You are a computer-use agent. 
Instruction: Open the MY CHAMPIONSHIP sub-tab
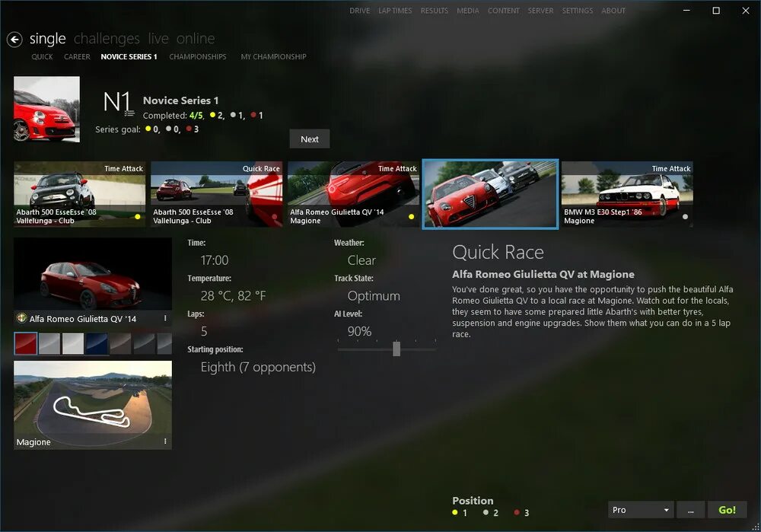pyautogui.click(x=274, y=57)
